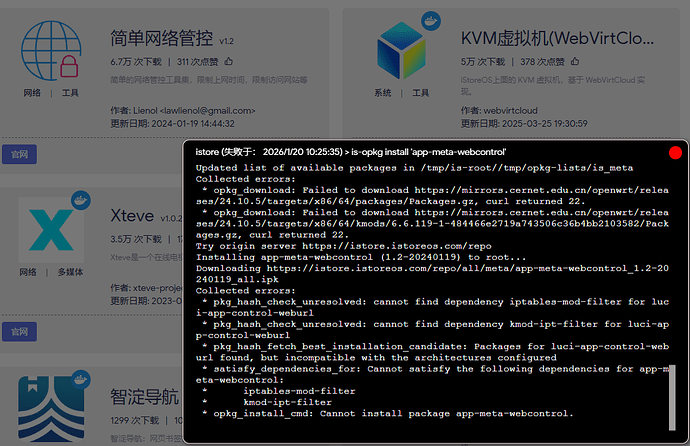Select 网络 category tag under 简单网络管控
Viewport: 690px width, 446px height.
[x=32, y=93]
